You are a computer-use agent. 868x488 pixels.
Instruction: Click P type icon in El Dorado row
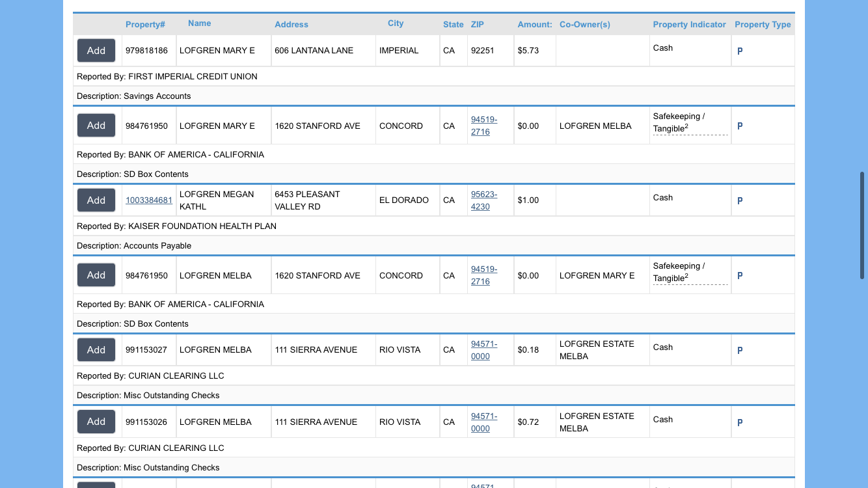click(740, 201)
